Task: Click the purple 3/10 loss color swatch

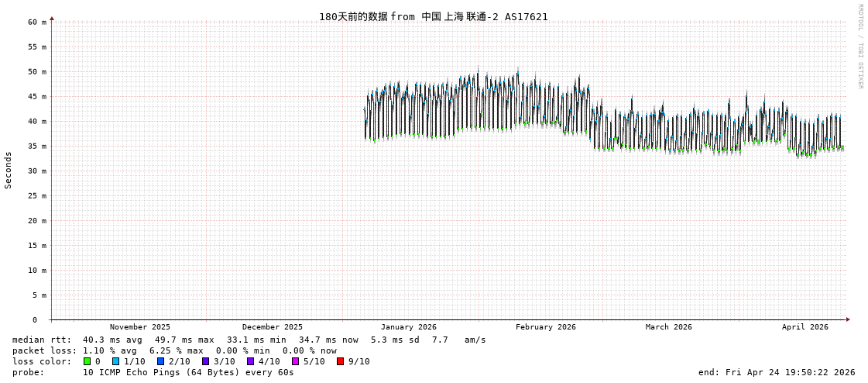Action: tap(205, 361)
